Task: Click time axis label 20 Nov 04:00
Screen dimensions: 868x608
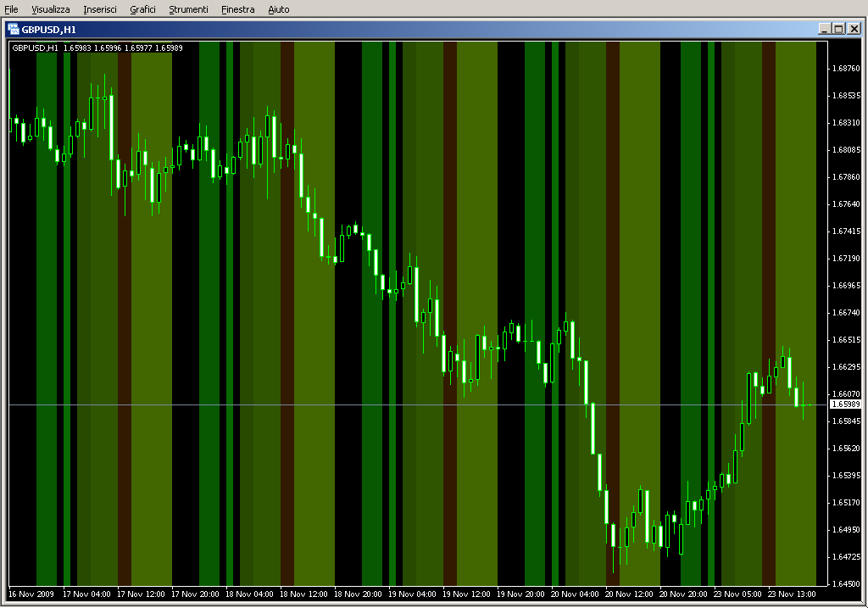Action: [576, 594]
